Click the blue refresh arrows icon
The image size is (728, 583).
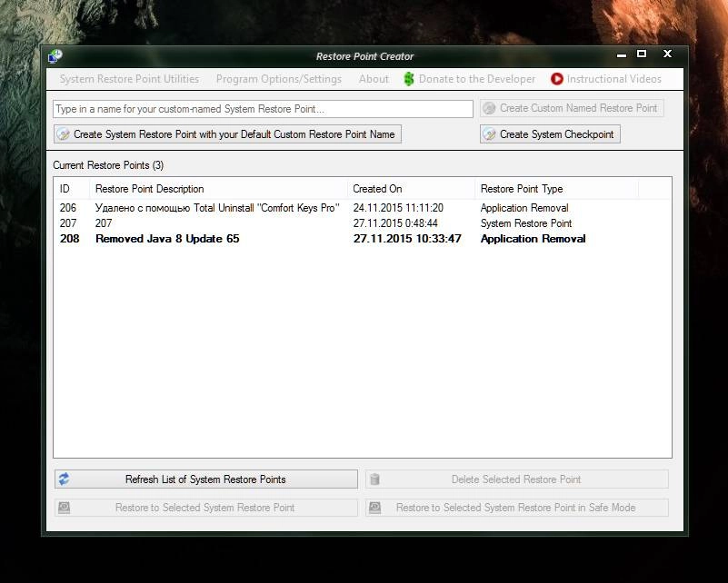coord(64,479)
